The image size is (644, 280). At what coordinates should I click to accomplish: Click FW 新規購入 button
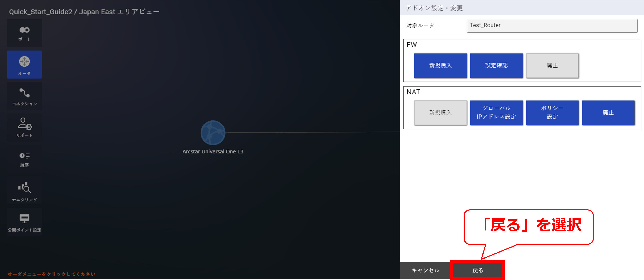pyautogui.click(x=440, y=66)
